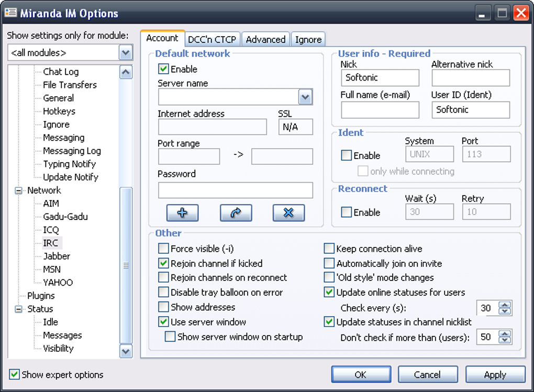Toggle Show expert options checkbox

tap(14, 375)
